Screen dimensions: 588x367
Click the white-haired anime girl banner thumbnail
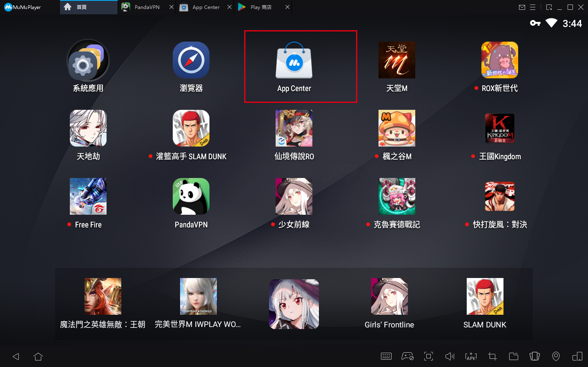(x=294, y=304)
